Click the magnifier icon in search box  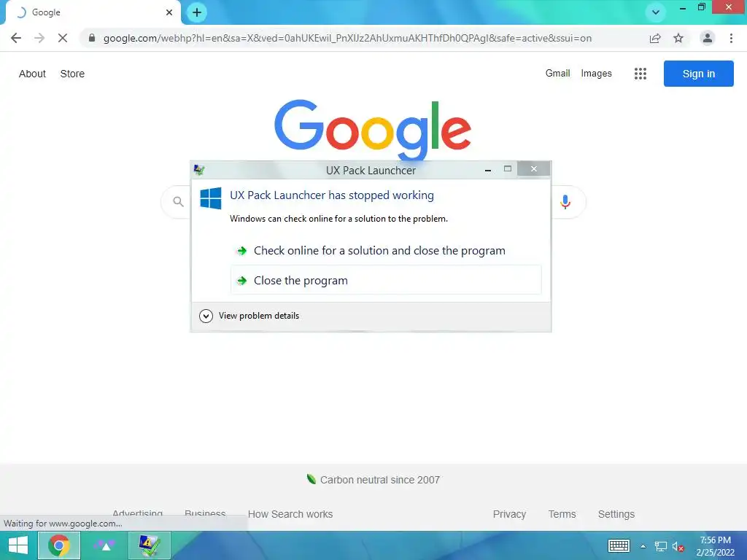[178, 202]
